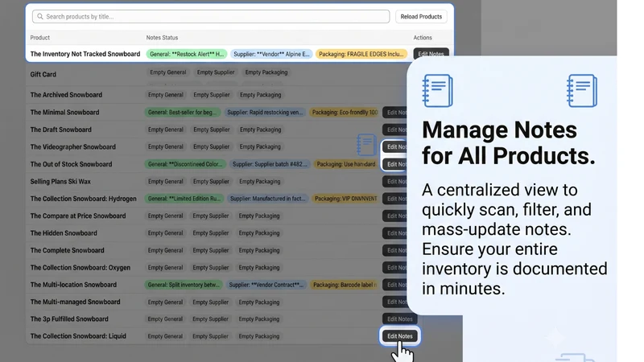Select The Collection Snowboard: Oxygen name
This screenshot has width=644, height=362.
[80, 268]
